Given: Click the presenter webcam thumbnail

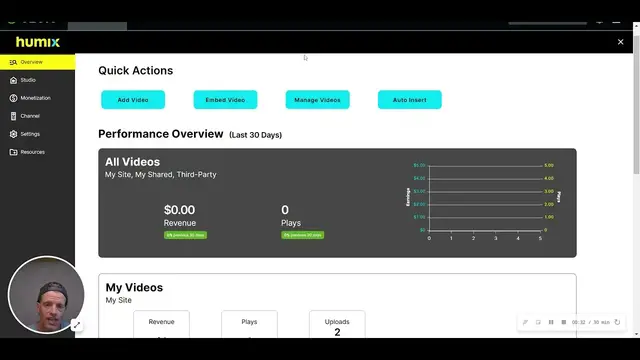Looking at the screenshot, I should (46, 295).
